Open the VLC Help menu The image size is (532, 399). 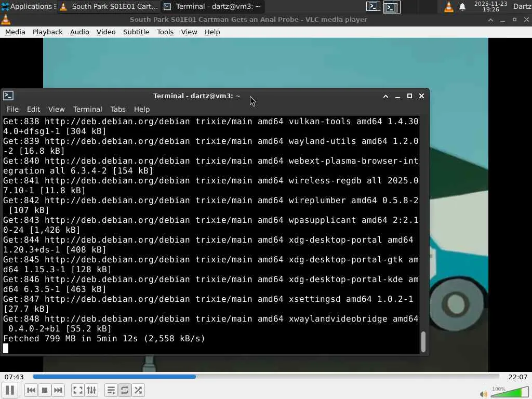[212, 32]
